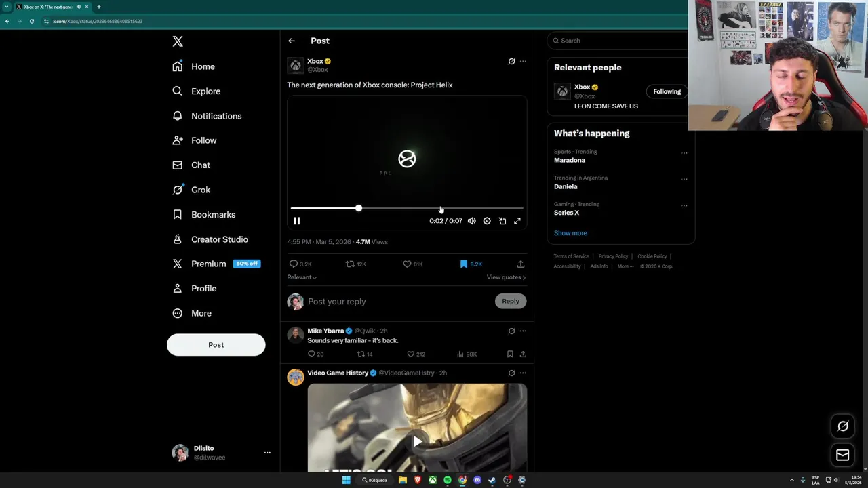868x488 pixels.
Task: Open Mike Ybarra's profile name
Action: point(325,331)
